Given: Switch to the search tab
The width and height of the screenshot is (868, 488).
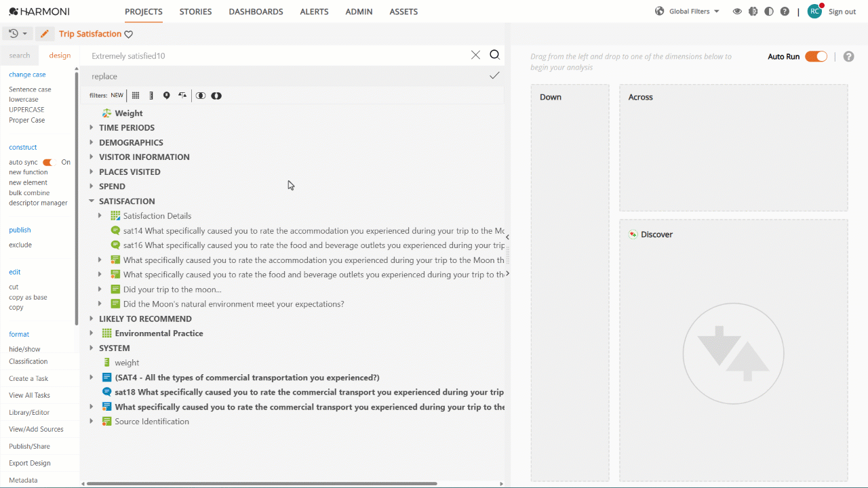Looking at the screenshot, I should (x=20, y=56).
